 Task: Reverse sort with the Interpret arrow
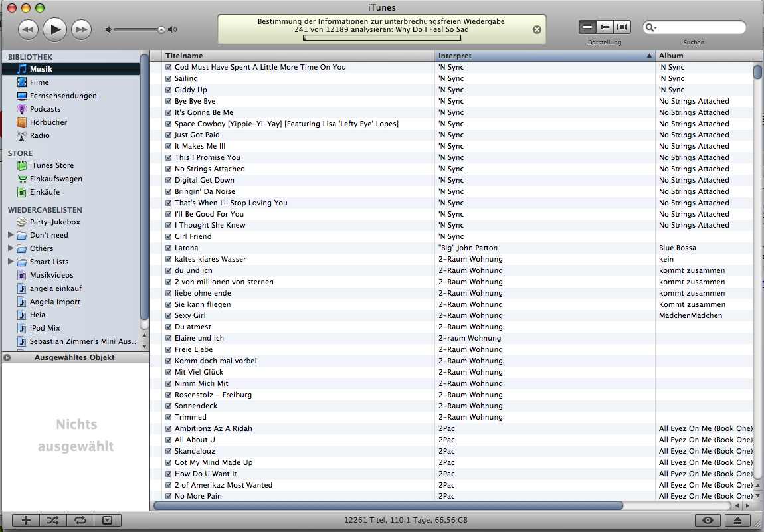[x=649, y=56]
